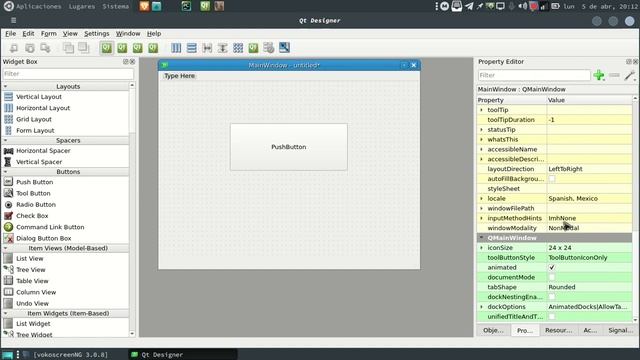This screenshot has height=360, width=640.
Task: Activate Edit Widgets mode icon
Action: tap(107, 48)
